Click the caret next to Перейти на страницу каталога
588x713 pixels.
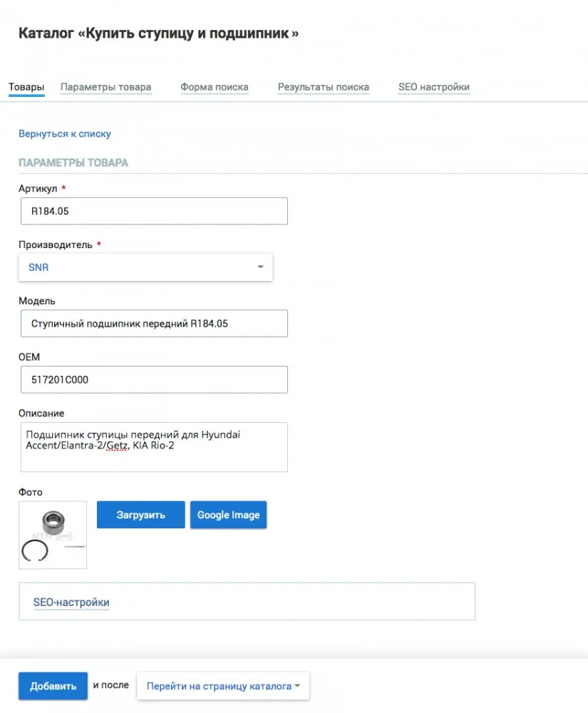click(x=296, y=687)
